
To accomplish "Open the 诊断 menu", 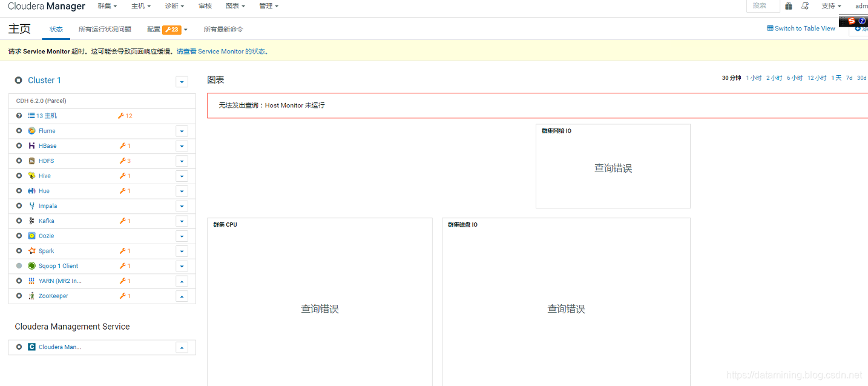I will pos(174,6).
